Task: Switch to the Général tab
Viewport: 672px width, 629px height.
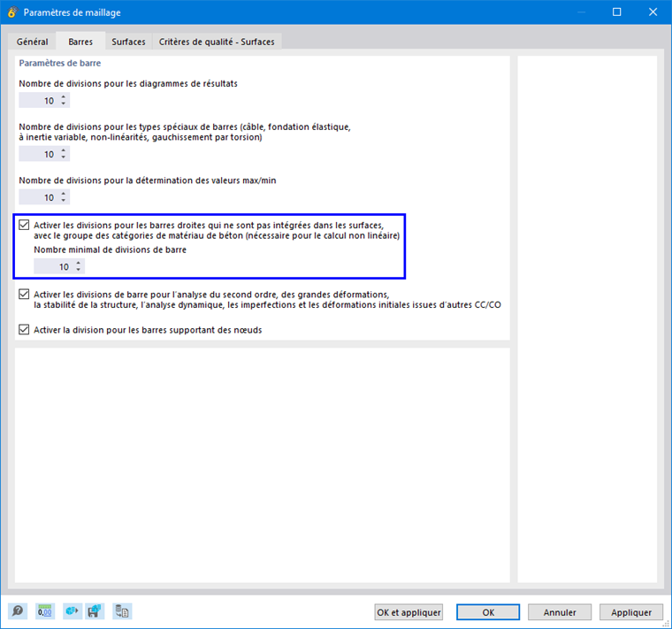Action: (32, 42)
